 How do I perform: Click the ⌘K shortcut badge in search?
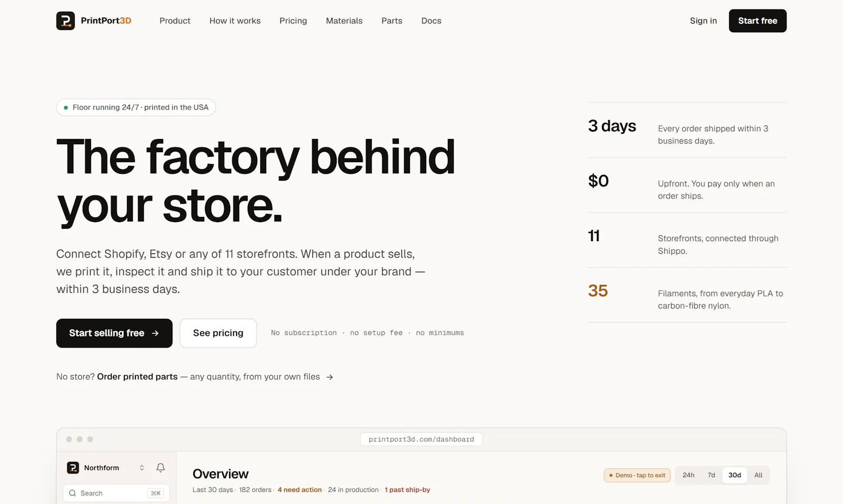pyautogui.click(x=155, y=493)
